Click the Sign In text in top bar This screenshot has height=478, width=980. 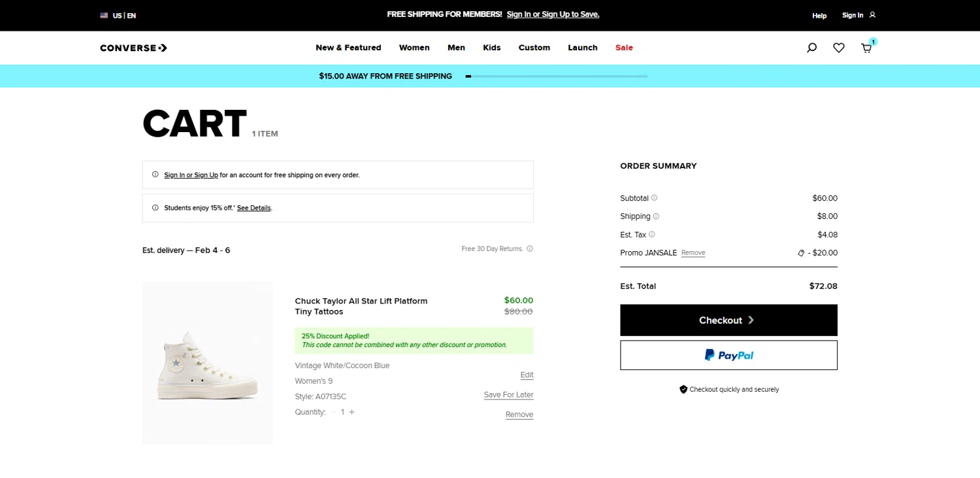(x=853, y=15)
